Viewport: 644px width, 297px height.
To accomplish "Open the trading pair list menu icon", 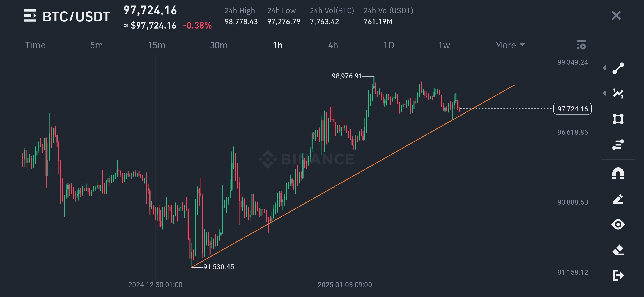I will point(30,16).
